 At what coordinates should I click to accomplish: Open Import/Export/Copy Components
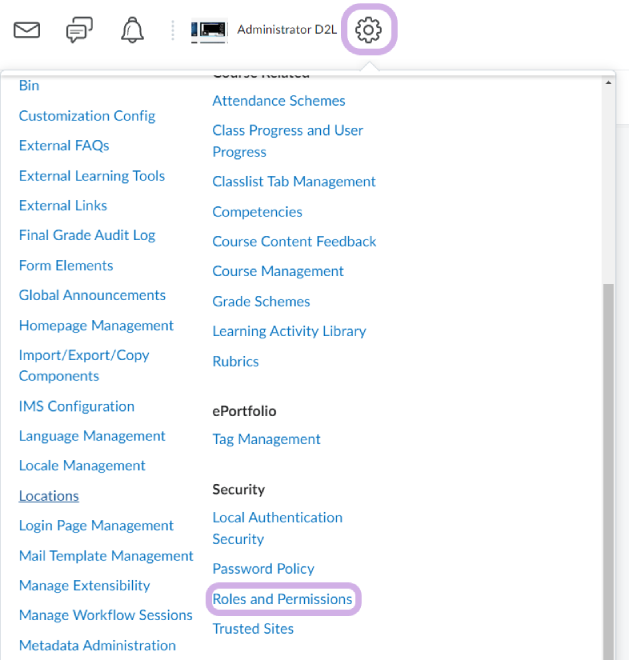(84, 365)
